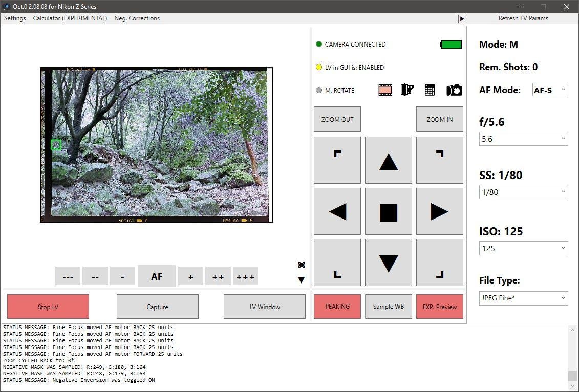This screenshot has width=579, height=392.
Task: Click the 'Rem. Shots: 0' label
Action: click(508, 67)
